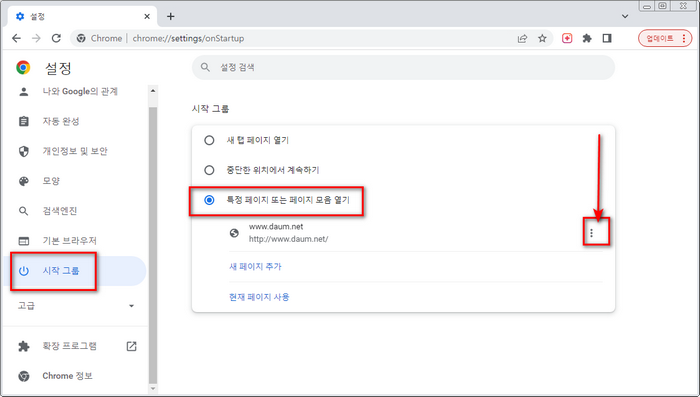Click the share page icon in address bar
Image resolution: width=700 pixels, height=397 pixels.
pos(522,38)
